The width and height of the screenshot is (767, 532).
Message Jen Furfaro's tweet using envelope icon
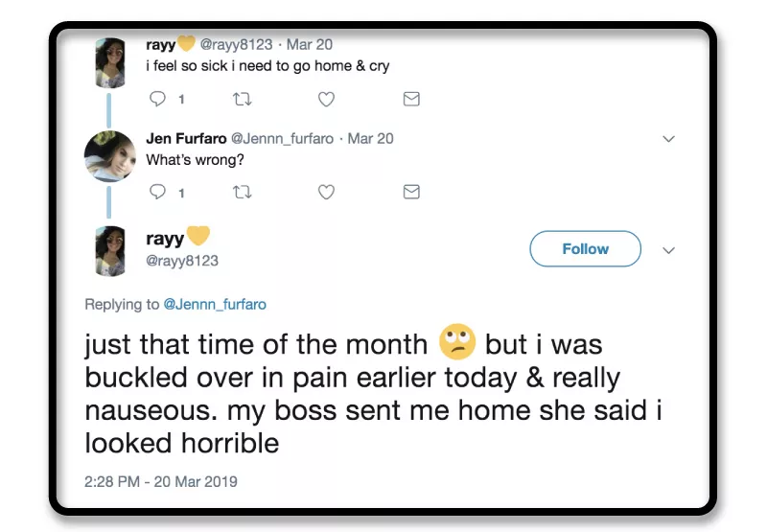click(410, 192)
